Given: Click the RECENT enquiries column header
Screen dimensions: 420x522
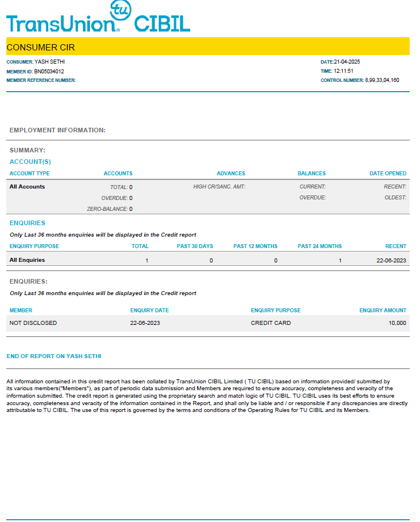Looking at the screenshot, I should [396, 246].
